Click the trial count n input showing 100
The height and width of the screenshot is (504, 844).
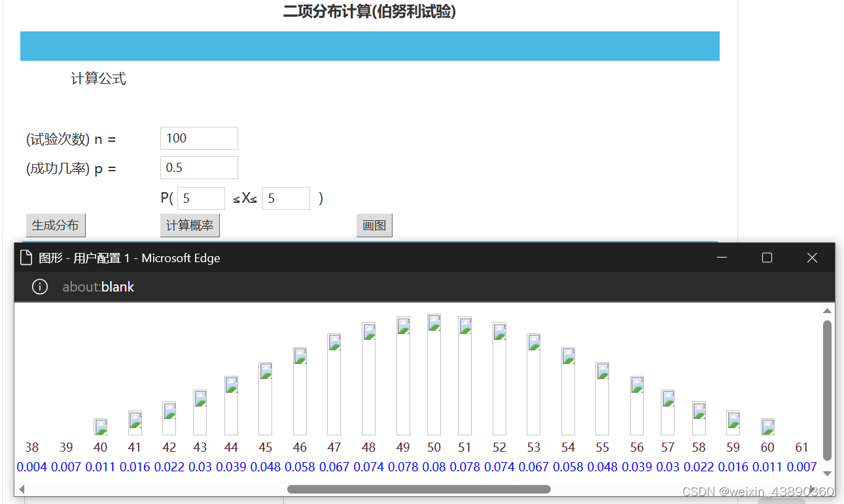coord(199,138)
